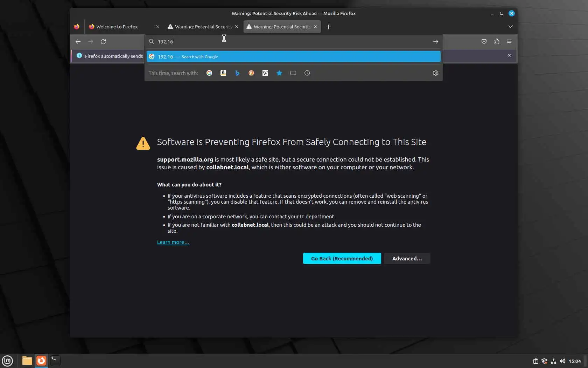
Task: Search in History using the clock icon
Action: [x=307, y=73]
